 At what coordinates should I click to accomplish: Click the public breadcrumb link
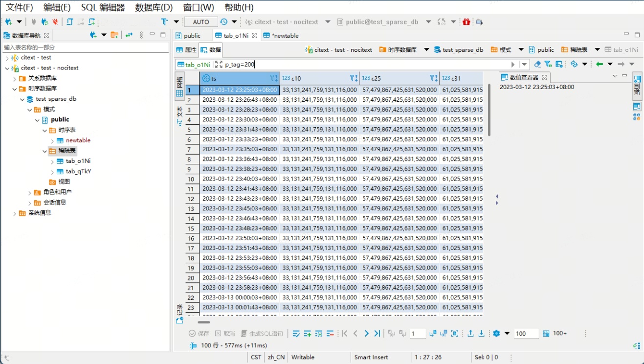(541, 49)
